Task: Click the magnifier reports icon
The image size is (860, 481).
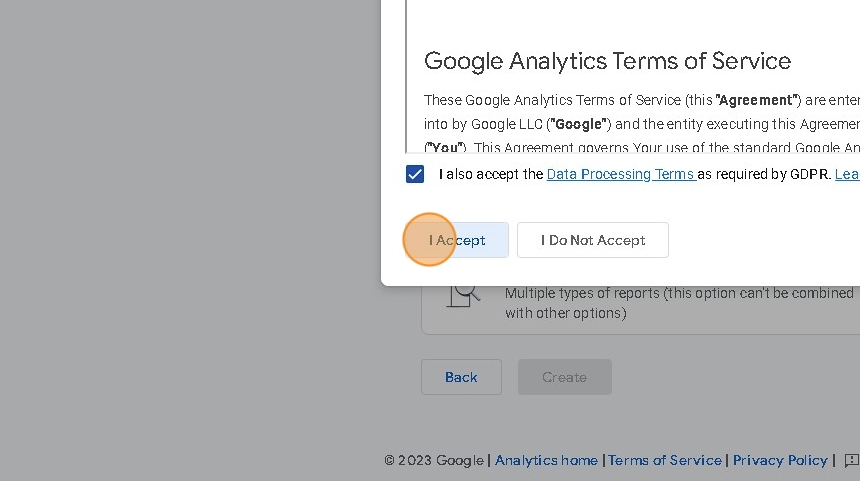Action: [x=462, y=294]
